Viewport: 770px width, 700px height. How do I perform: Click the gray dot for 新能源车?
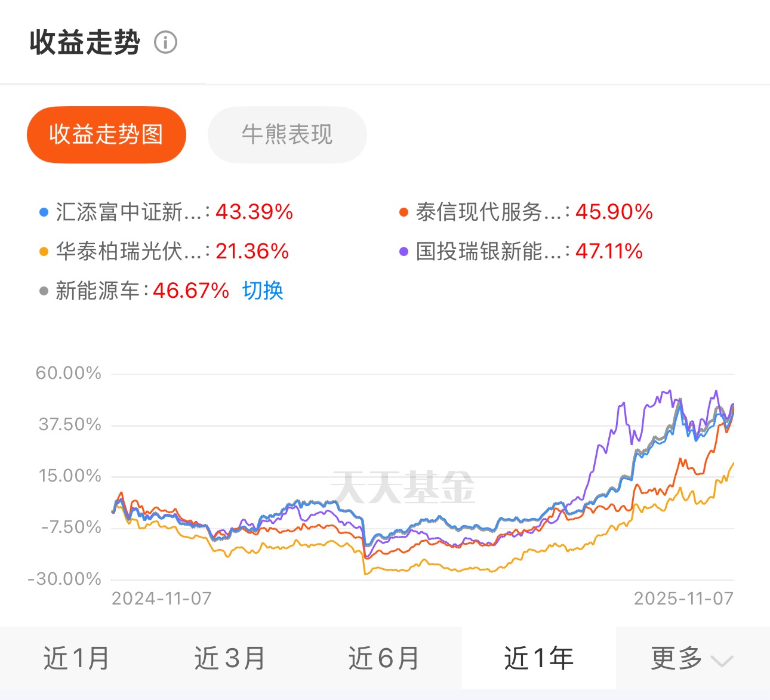click(x=44, y=291)
